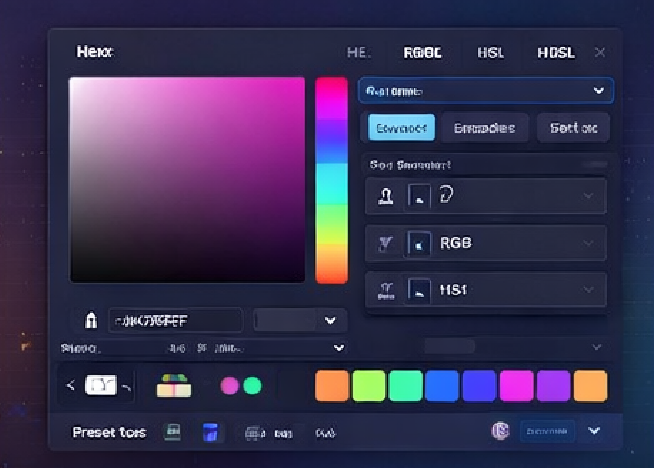Click the small arrow right of the white box
This screenshot has width=654, height=468.
tap(126, 388)
